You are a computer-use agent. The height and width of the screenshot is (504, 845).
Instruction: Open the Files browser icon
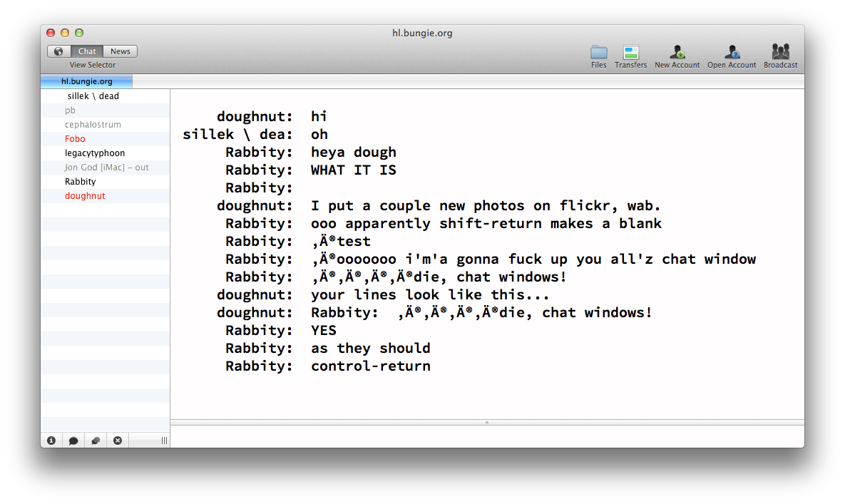pos(598,53)
